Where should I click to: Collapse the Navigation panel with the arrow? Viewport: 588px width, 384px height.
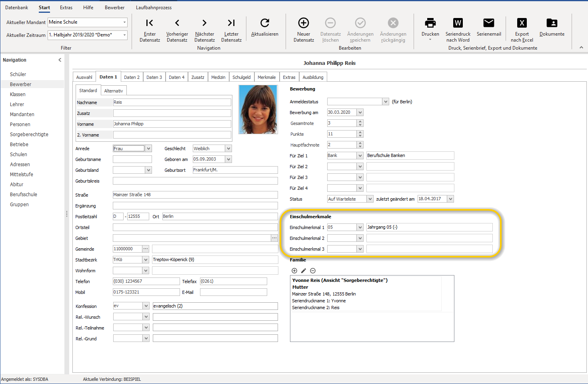pyautogui.click(x=60, y=60)
